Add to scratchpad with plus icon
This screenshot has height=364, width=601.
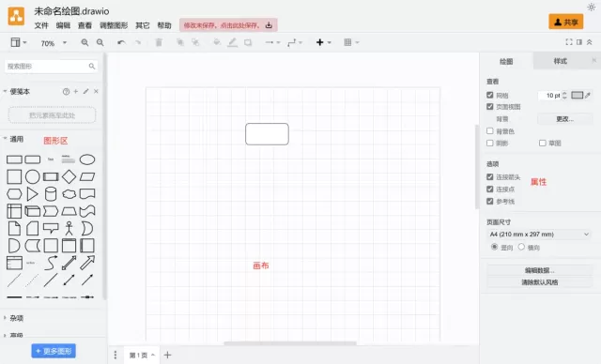click(76, 92)
